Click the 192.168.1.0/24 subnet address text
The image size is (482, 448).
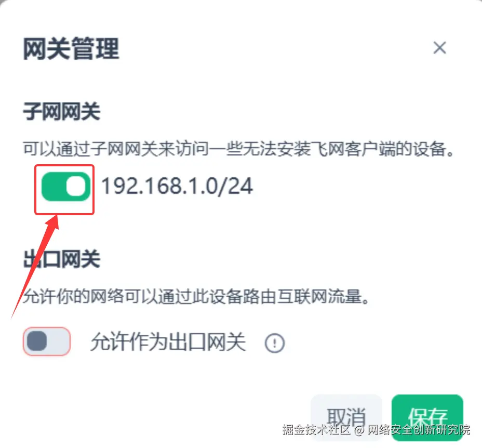[177, 187]
